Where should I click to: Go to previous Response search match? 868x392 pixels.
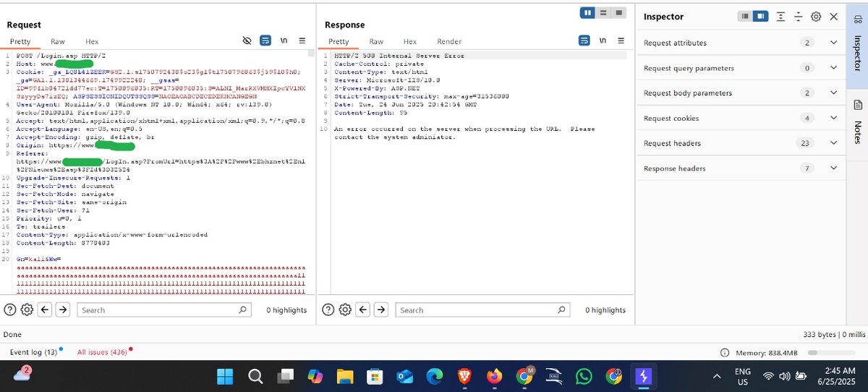(363, 310)
